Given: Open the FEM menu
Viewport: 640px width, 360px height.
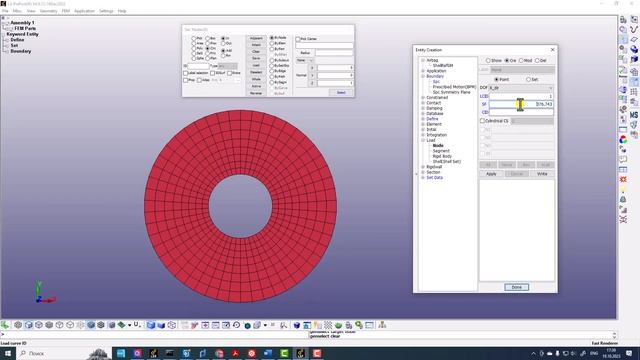Looking at the screenshot, I should pos(66,11).
